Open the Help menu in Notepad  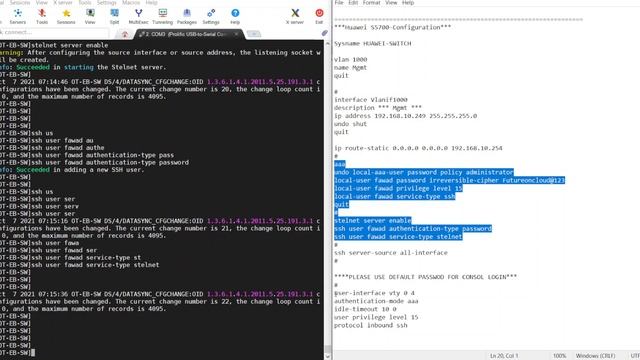click(408, 2)
